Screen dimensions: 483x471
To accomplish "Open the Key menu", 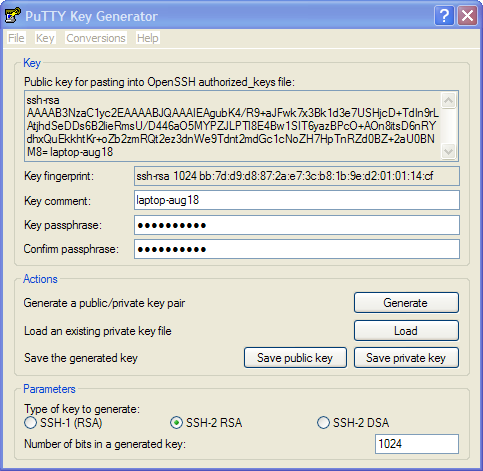I will click(45, 38).
